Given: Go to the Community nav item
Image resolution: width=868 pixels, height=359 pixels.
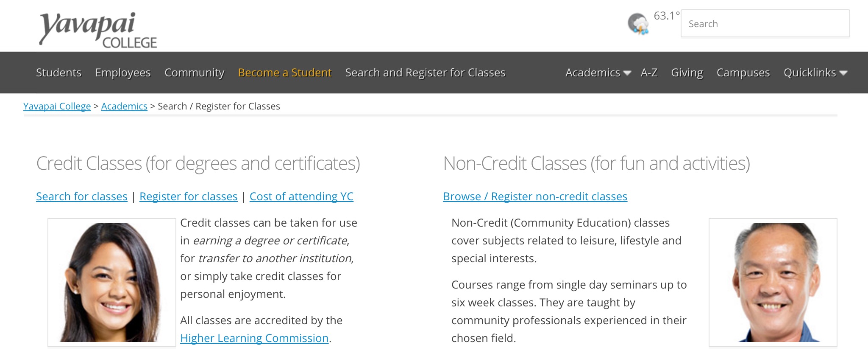Looking at the screenshot, I should pyautogui.click(x=194, y=73).
